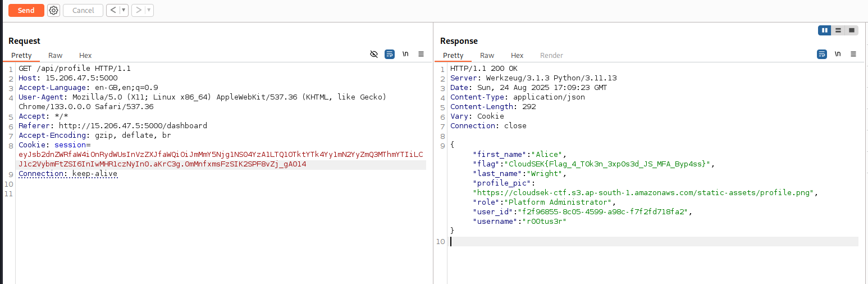The height and width of the screenshot is (284, 868).
Task: Expand the back history dropdown arrow
Action: 124,10
